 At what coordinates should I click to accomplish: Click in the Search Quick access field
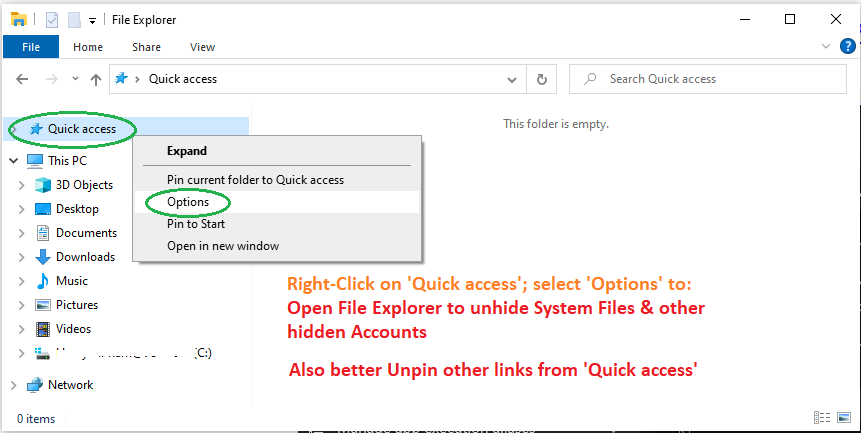[707, 79]
